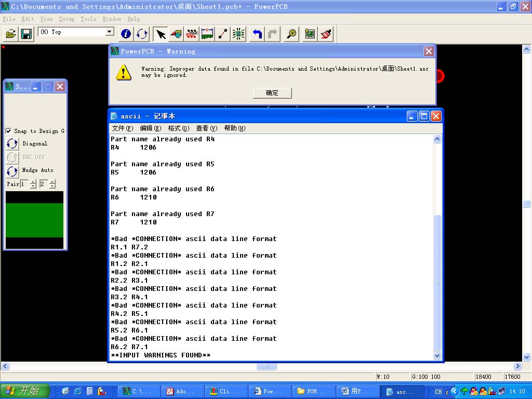
Task: Close the PowerPCB Warning dialog
Action: pyautogui.click(x=429, y=51)
